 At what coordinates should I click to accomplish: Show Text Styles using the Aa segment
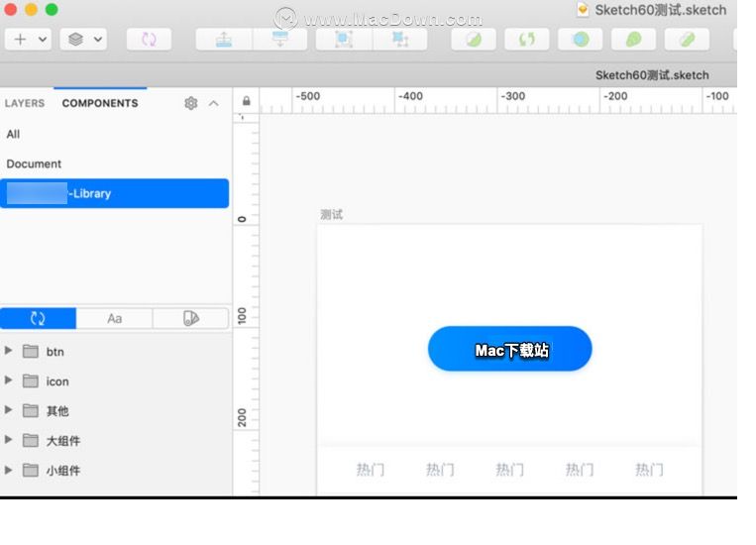(x=115, y=318)
